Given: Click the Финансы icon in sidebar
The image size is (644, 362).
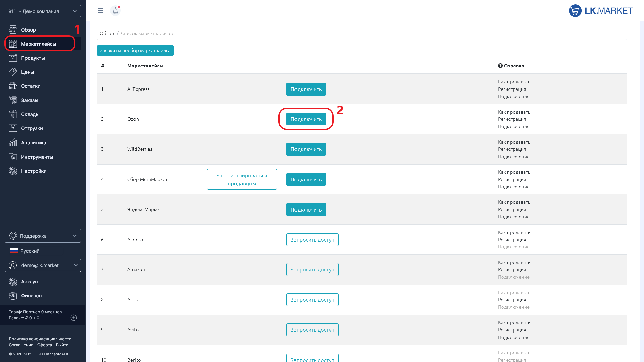Looking at the screenshot, I should pyautogui.click(x=13, y=296).
